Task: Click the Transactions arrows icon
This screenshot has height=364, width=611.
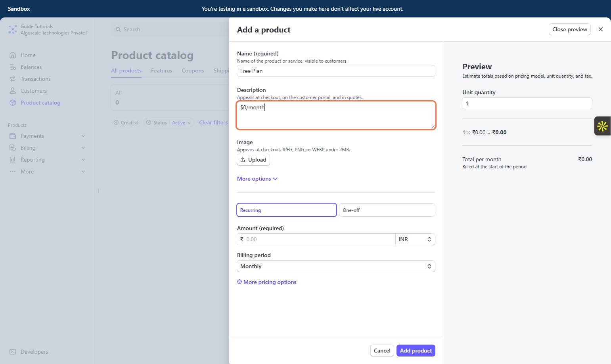Action: [13, 79]
